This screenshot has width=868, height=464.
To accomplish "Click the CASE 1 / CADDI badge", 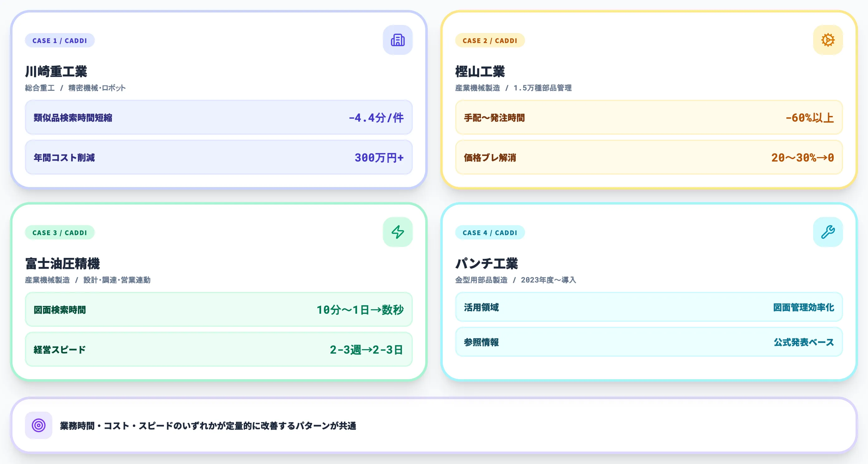I will pos(60,40).
